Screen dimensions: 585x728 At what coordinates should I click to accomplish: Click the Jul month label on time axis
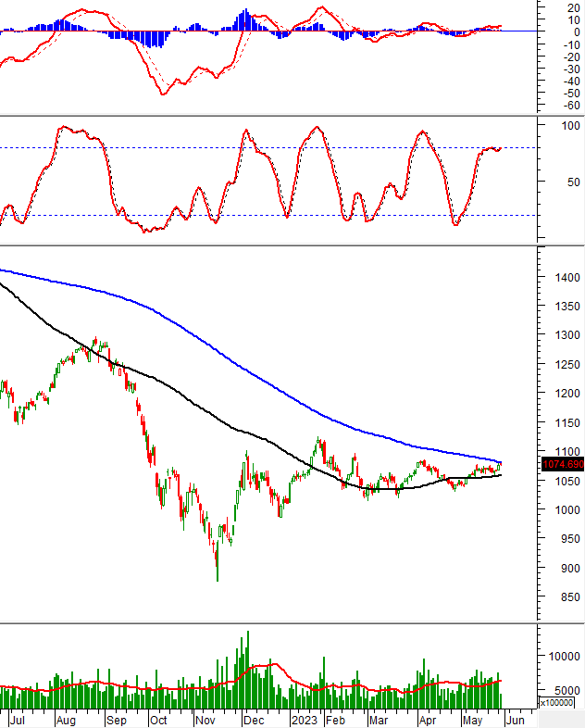coord(18,720)
